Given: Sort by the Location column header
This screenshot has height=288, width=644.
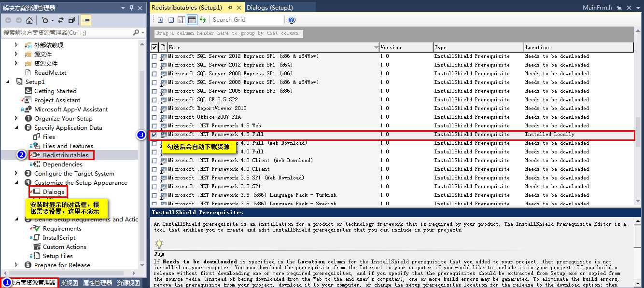Looking at the screenshot, I should [578, 47].
